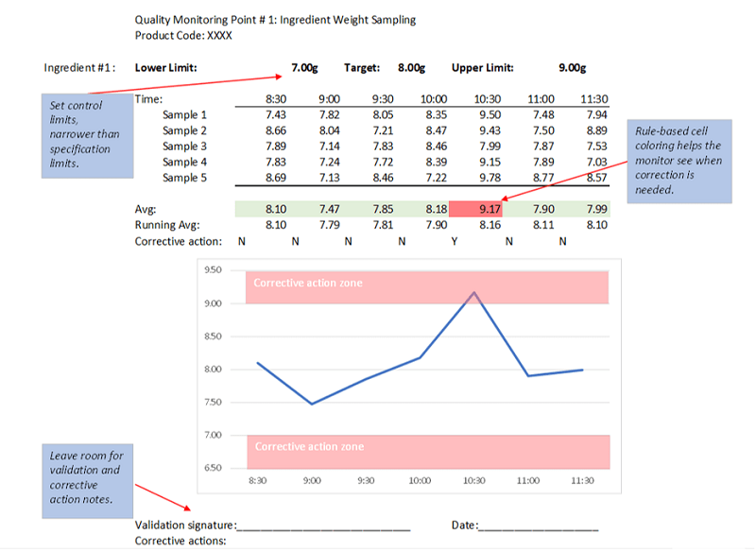Viewport: 756px width, 552px height.
Task: Click the chart y-axis label 9.50
Action: pyautogui.click(x=213, y=270)
